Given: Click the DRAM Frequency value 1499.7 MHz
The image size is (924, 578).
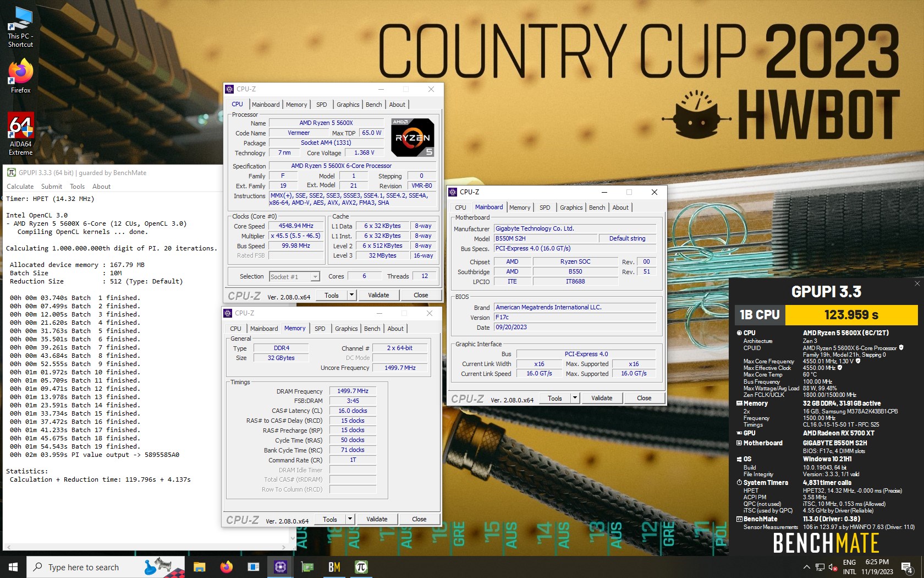Looking at the screenshot, I should (x=353, y=391).
